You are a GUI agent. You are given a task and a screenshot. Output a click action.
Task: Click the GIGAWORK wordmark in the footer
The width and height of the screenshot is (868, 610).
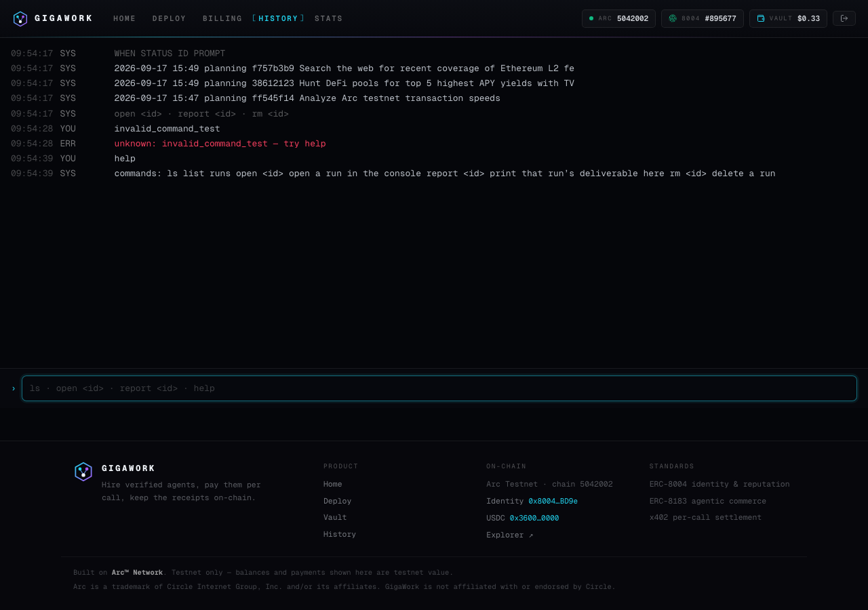click(129, 468)
